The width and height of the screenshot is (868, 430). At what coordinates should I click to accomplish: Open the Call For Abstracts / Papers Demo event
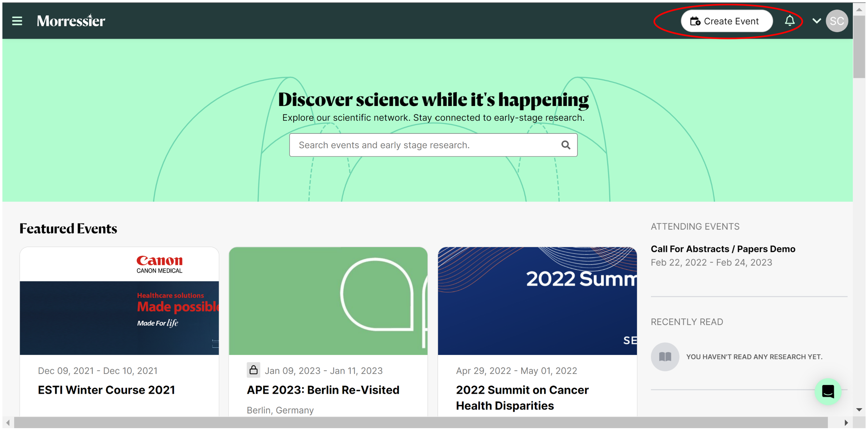(723, 249)
